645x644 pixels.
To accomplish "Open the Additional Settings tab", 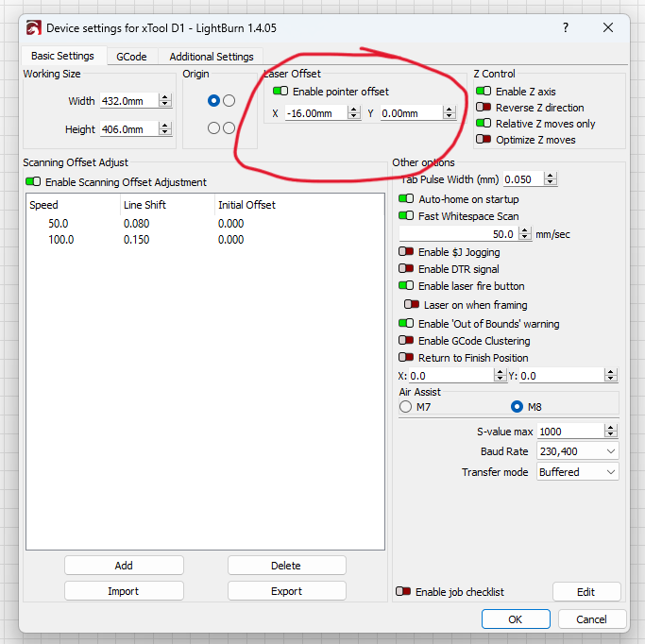I will coord(212,57).
